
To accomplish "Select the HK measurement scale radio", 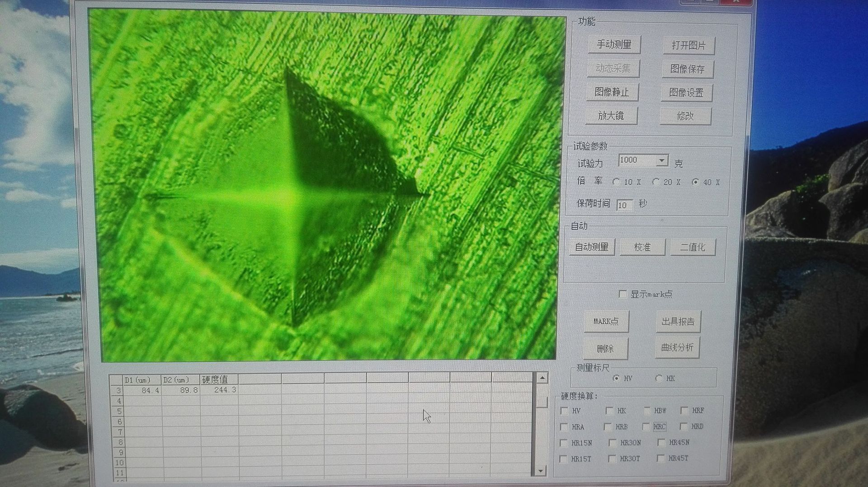I will pyautogui.click(x=658, y=378).
